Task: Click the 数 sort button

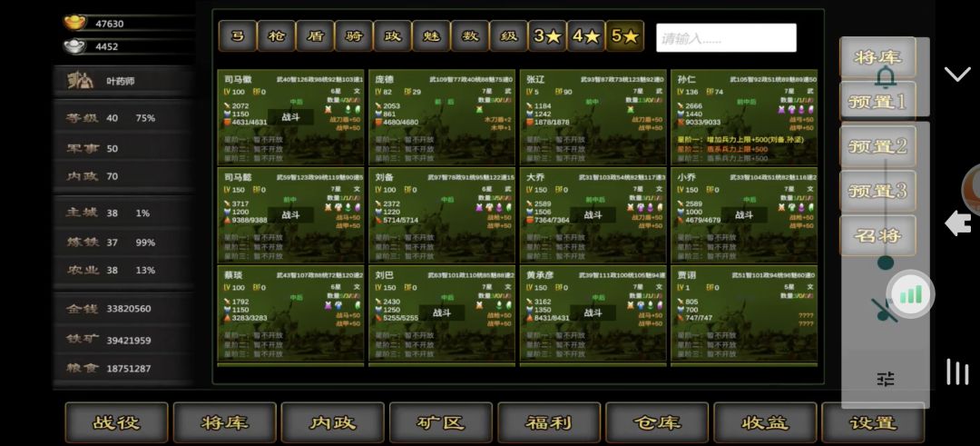Action: click(x=470, y=36)
